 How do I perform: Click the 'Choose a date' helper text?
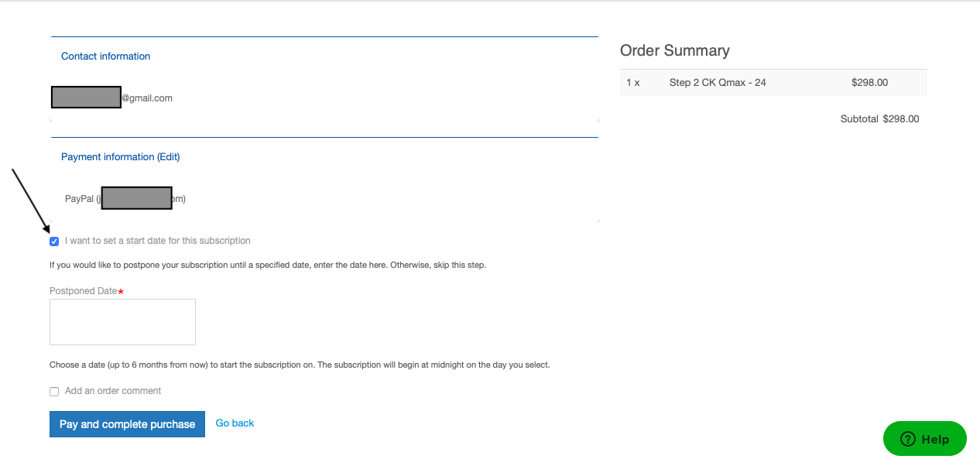coord(300,365)
